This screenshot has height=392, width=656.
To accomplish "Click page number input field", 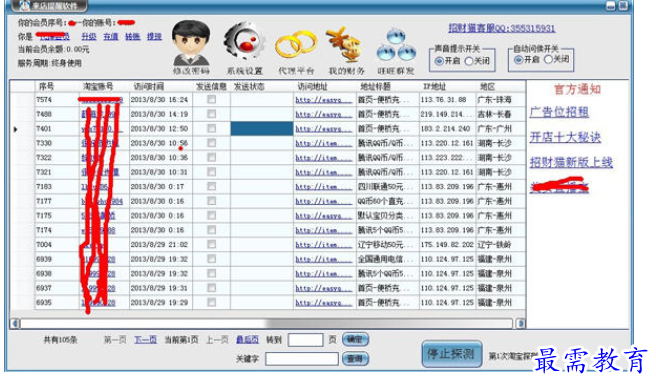I will [x=305, y=340].
